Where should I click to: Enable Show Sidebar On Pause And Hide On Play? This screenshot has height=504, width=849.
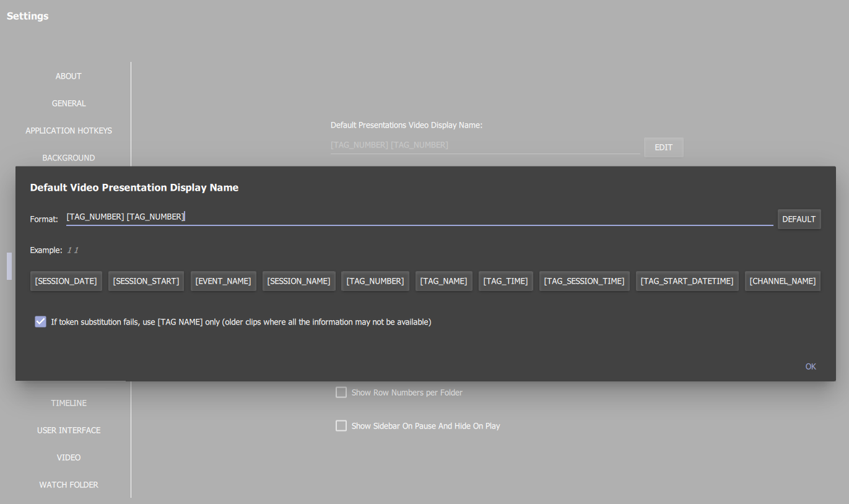point(341,425)
